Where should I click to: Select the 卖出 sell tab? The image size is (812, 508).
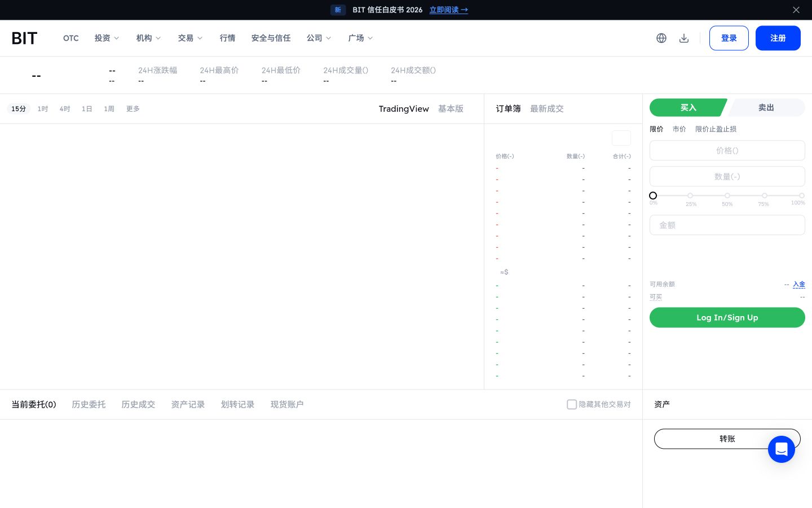[766, 108]
